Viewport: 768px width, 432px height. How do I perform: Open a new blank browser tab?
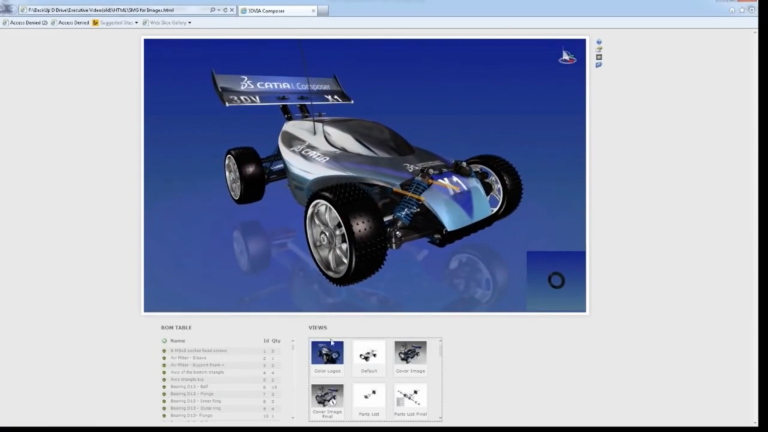[323, 11]
